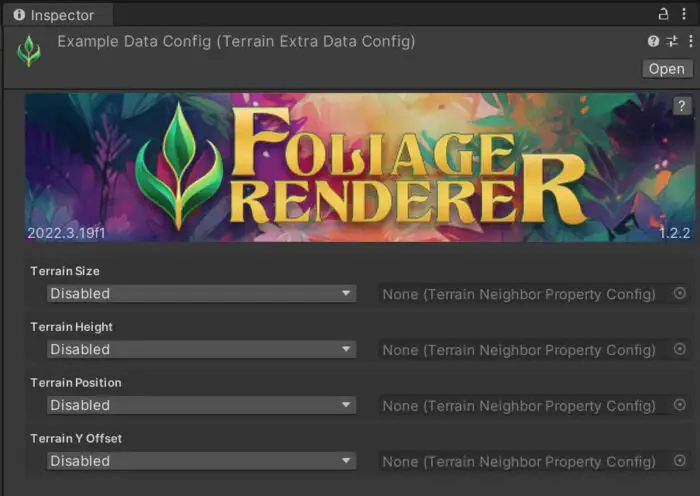Open the preset selector sliders icon

(672, 41)
